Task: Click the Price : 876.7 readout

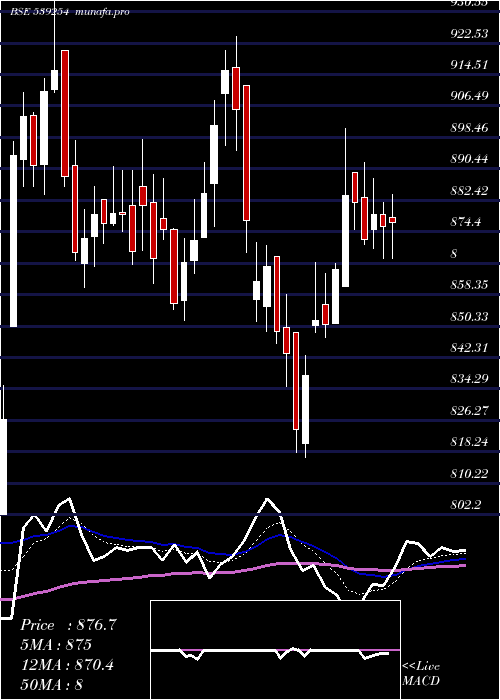Action: pyautogui.click(x=68, y=625)
